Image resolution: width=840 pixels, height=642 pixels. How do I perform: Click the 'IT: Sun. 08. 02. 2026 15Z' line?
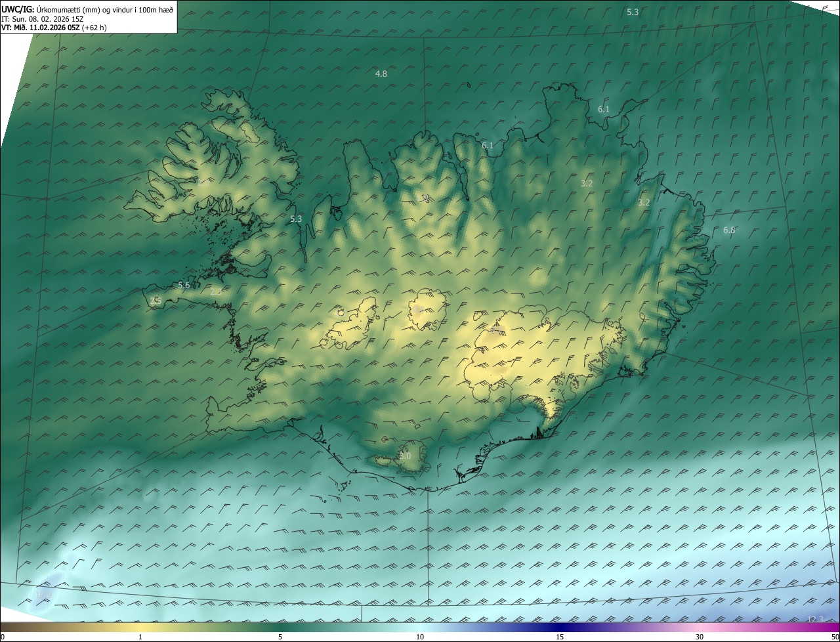tap(42, 19)
